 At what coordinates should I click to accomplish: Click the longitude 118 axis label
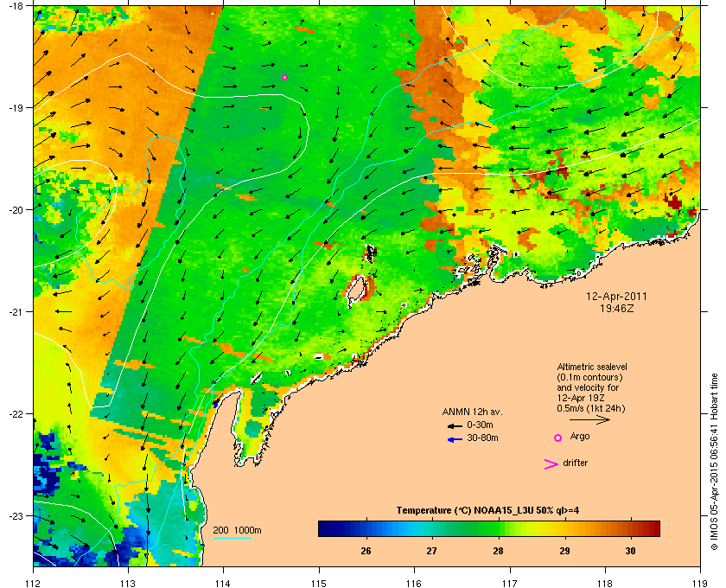coord(605,583)
